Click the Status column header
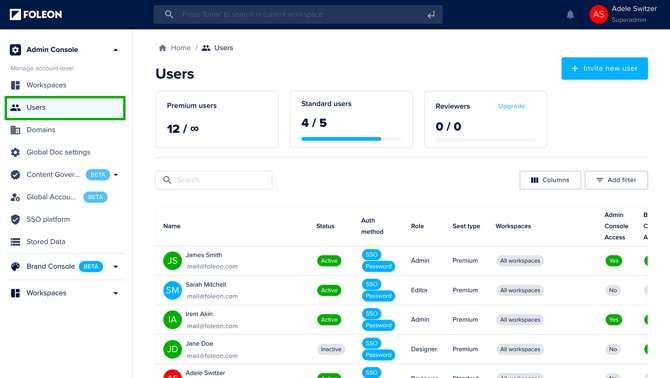 [x=325, y=226]
